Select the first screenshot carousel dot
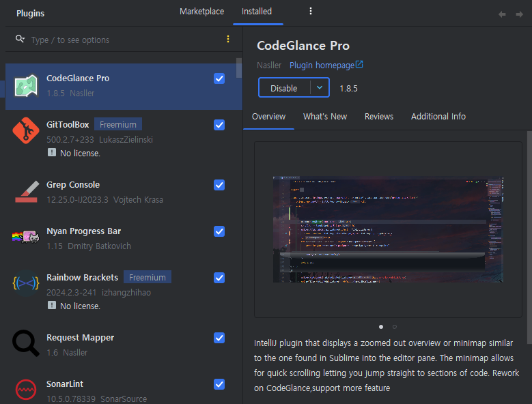The image size is (532, 404). coord(381,327)
